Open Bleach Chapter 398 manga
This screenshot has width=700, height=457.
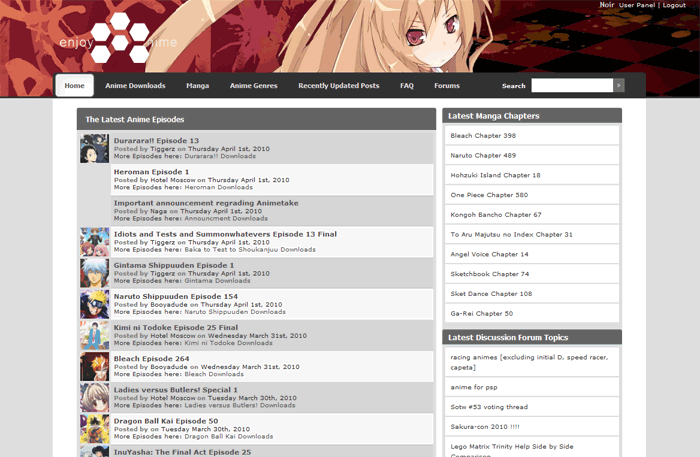click(x=483, y=136)
